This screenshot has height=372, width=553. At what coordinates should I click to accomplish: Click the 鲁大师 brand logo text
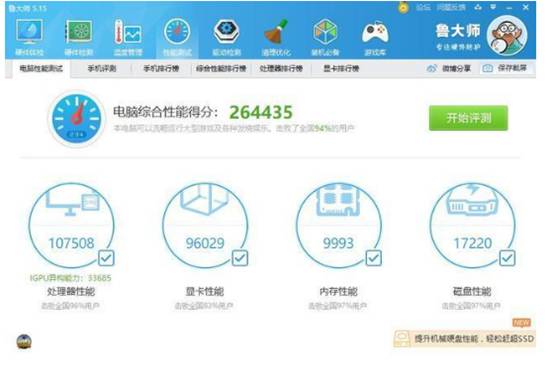pyautogui.click(x=458, y=31)
